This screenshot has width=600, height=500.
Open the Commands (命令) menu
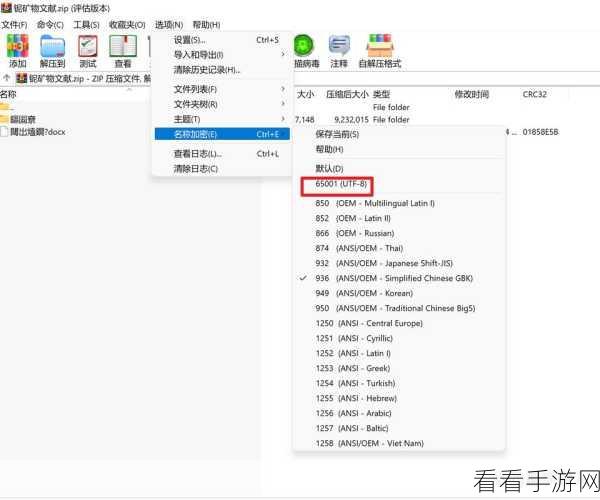[50, 25]
